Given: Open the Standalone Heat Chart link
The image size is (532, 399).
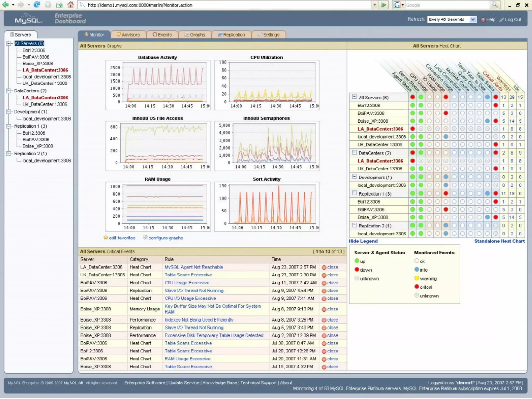Looking at the screenshot, I should (499, 241).
